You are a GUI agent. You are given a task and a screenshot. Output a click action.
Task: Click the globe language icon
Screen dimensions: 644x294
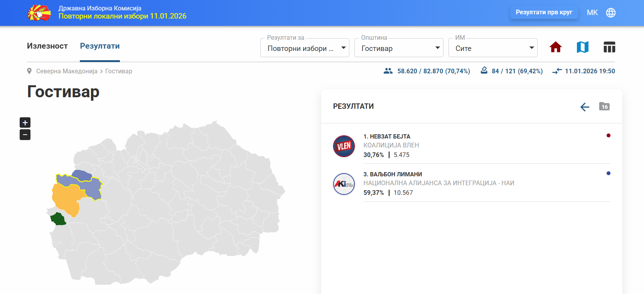pos(611,13)
